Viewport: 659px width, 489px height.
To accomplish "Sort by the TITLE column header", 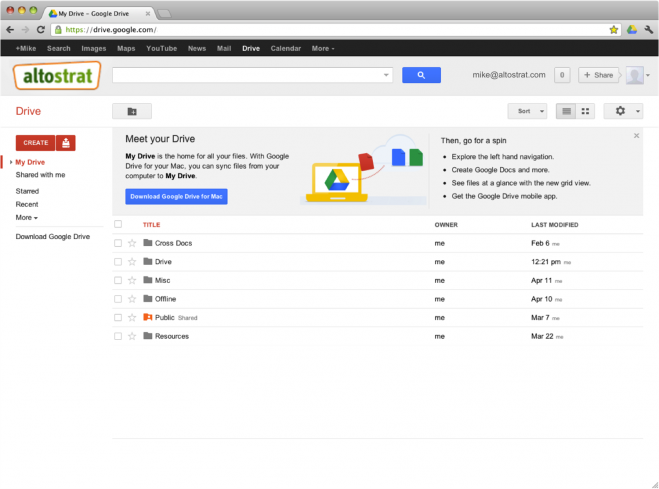I will click(151, 225).
